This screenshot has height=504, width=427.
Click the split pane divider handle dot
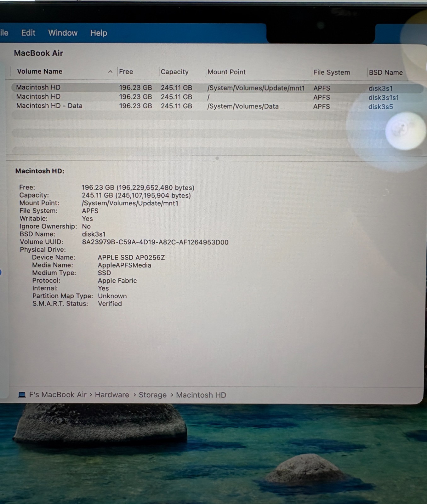pos(217,158)
